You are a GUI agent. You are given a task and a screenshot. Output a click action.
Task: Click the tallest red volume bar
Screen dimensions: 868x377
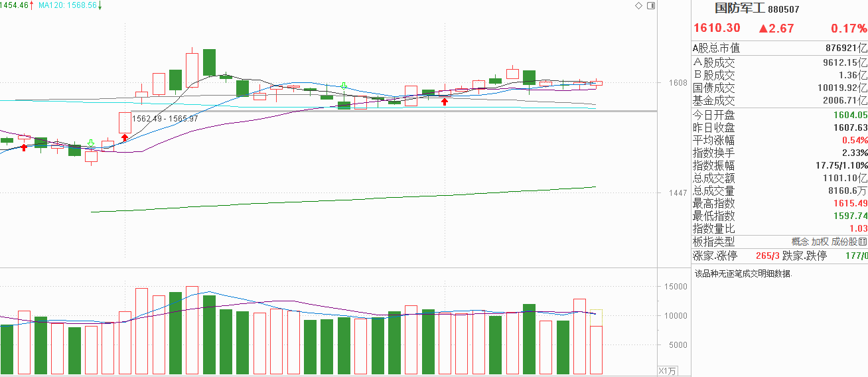pyautogui.click(x=192, y=330)
